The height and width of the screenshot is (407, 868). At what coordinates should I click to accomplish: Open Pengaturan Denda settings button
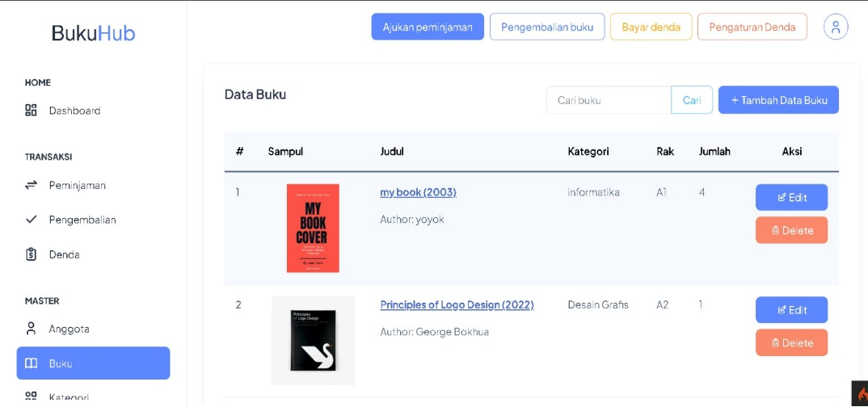(752, 27)
